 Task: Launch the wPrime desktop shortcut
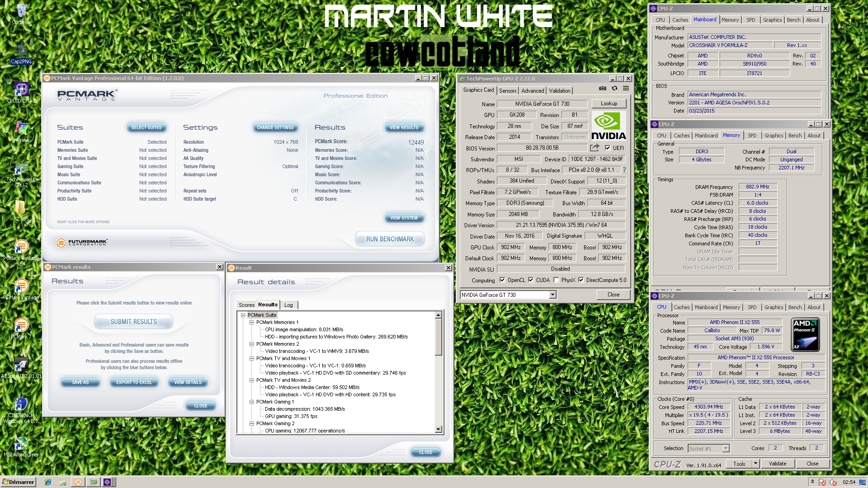tap(21, 132)
